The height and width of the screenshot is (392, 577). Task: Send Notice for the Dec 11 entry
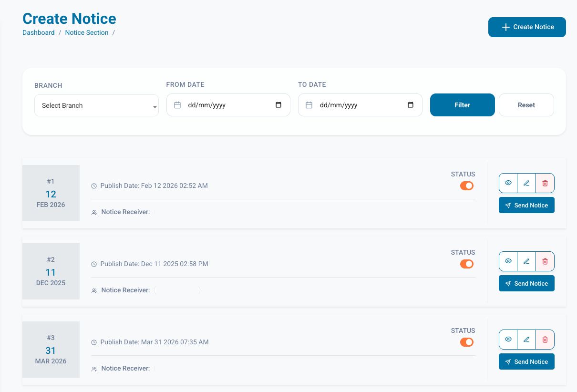click(526, 283)
